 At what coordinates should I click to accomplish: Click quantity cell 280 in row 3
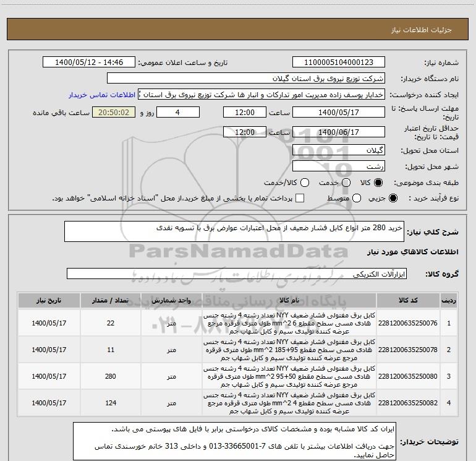click(111, 376)
